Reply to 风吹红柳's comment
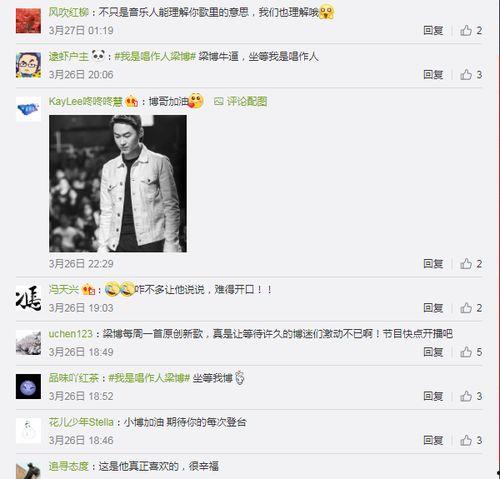The image size is (500, 479). (433, 31)
